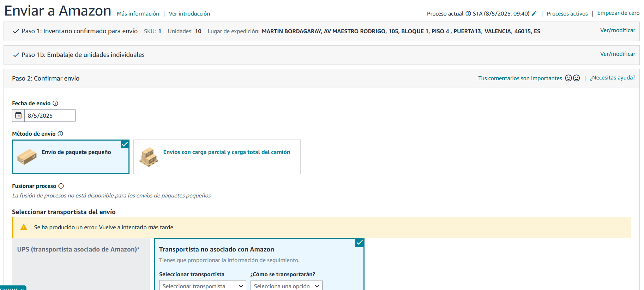Click the pallet with boxes icon
This screenshot has width=644, height=290.
149,157
